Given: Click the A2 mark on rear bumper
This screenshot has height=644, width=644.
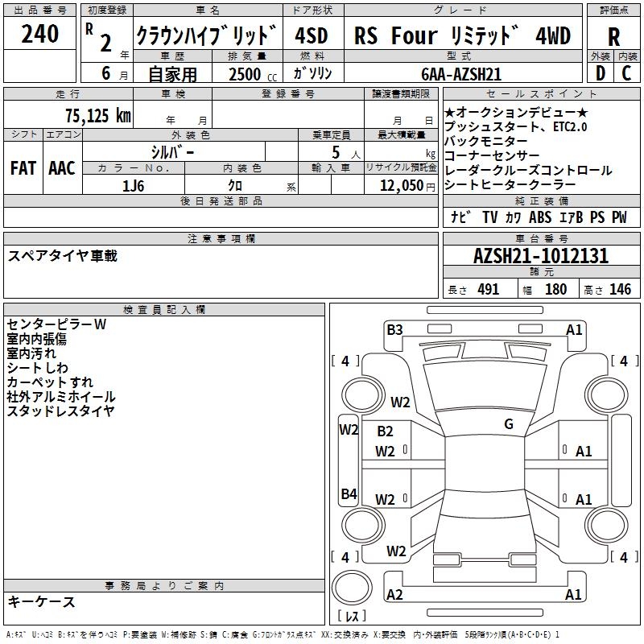Looking at the screenshot, I should (x=394, y=594).
